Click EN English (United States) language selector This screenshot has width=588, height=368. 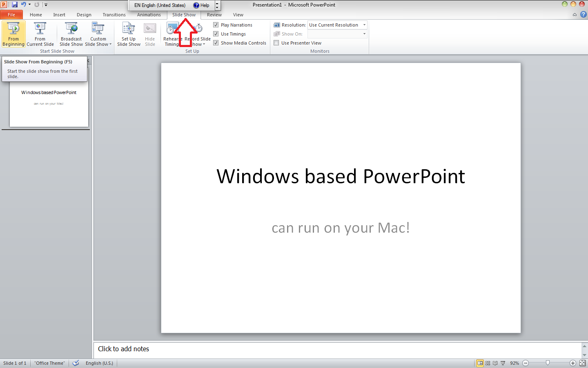[160, 5]
